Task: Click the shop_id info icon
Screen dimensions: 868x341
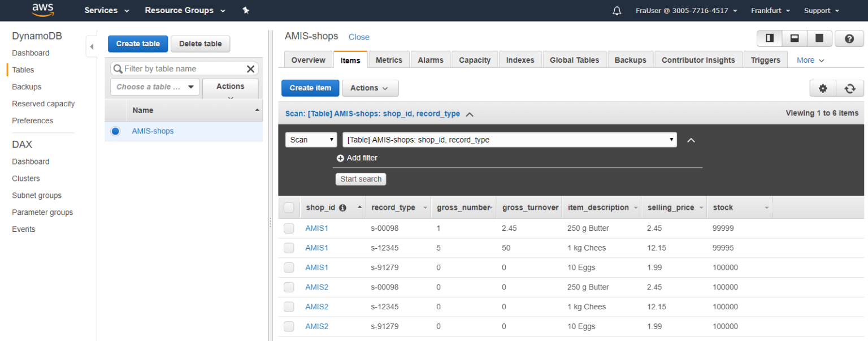Action: click(x=342, y=208)
